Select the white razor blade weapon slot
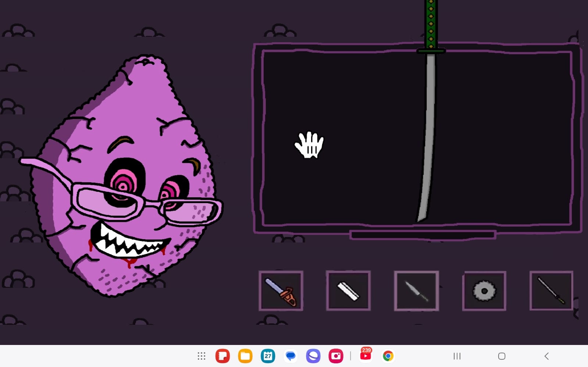This screenshot has width=588, height=367. pos(348,291)
